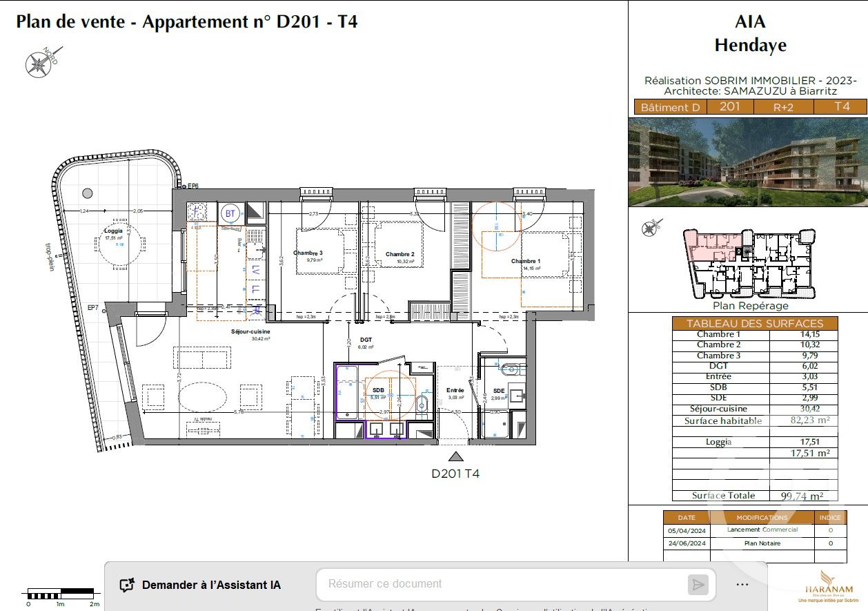Open the ellipsis options next to the assistant

tap(742, 584)
